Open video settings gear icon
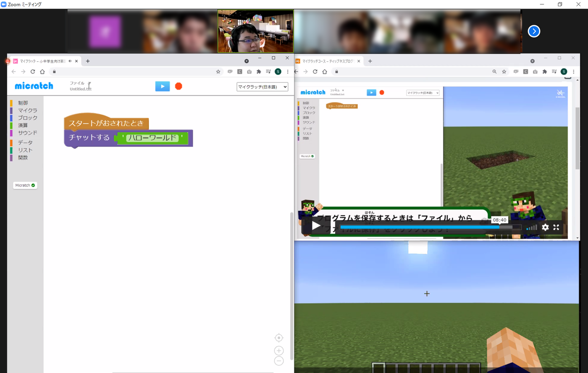The width and height of the screenshot is (588, 373). 545,227
